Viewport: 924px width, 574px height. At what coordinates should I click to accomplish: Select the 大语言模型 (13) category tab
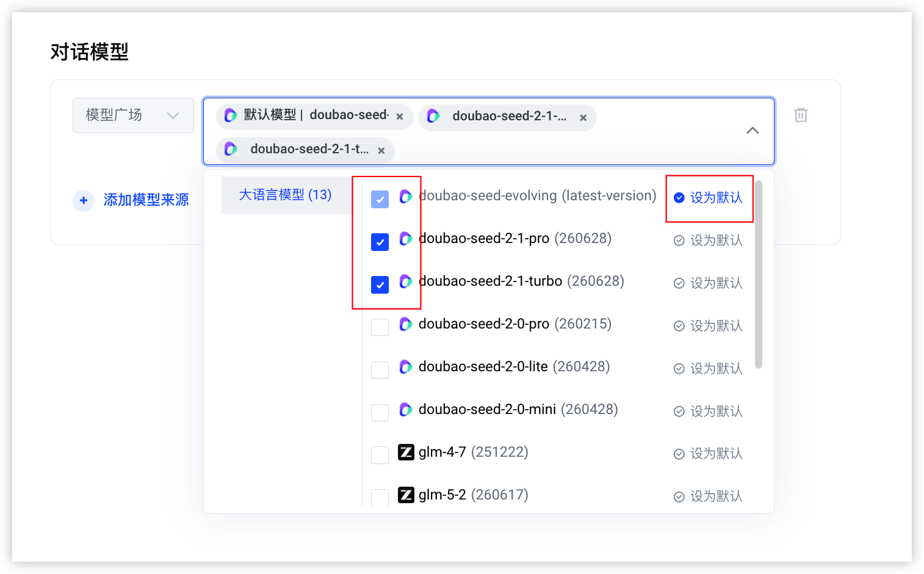(x=285, y=195)
